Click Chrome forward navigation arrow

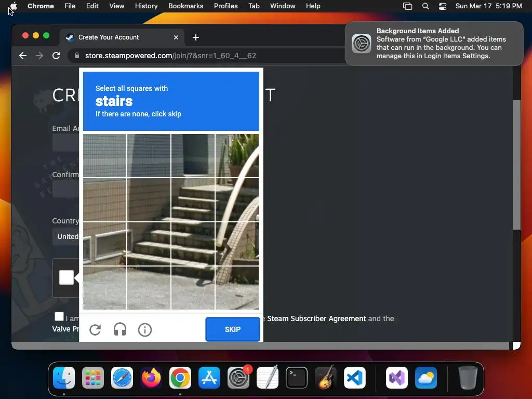point(39,56)
